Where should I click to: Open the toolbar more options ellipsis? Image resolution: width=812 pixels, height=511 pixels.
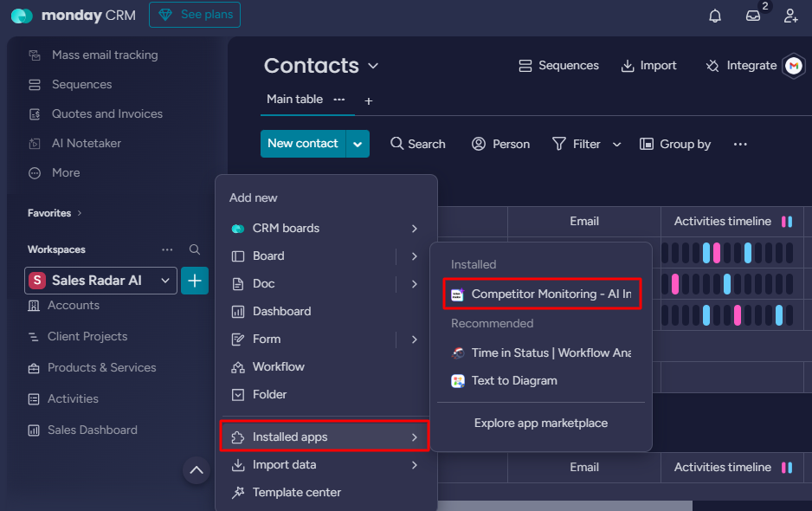[740, 145]
